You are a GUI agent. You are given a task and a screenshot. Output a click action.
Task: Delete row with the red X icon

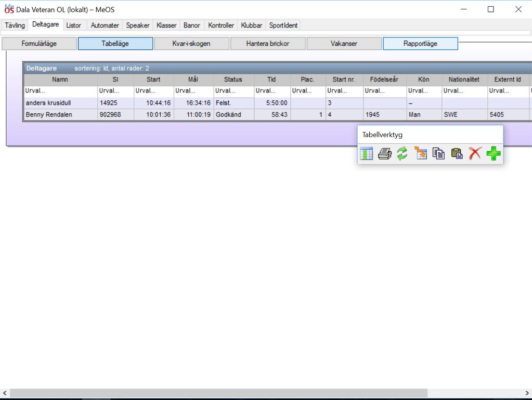(x=475, y=154)
